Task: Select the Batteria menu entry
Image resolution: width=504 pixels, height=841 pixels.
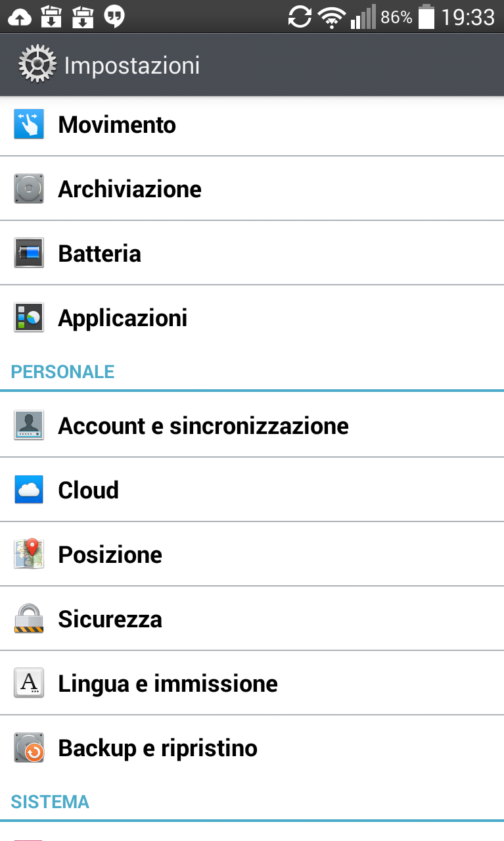Action: pos(100,254)
